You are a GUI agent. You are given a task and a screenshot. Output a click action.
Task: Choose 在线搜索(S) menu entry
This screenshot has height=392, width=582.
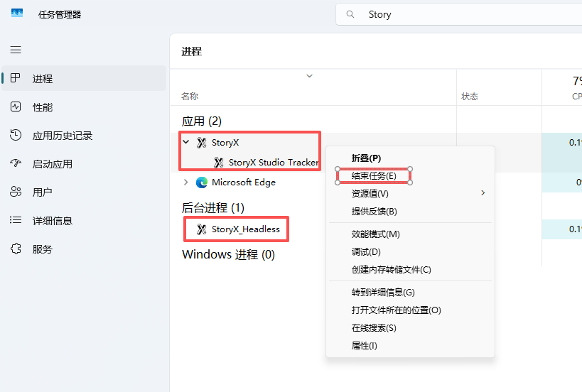tap(410, 328)
